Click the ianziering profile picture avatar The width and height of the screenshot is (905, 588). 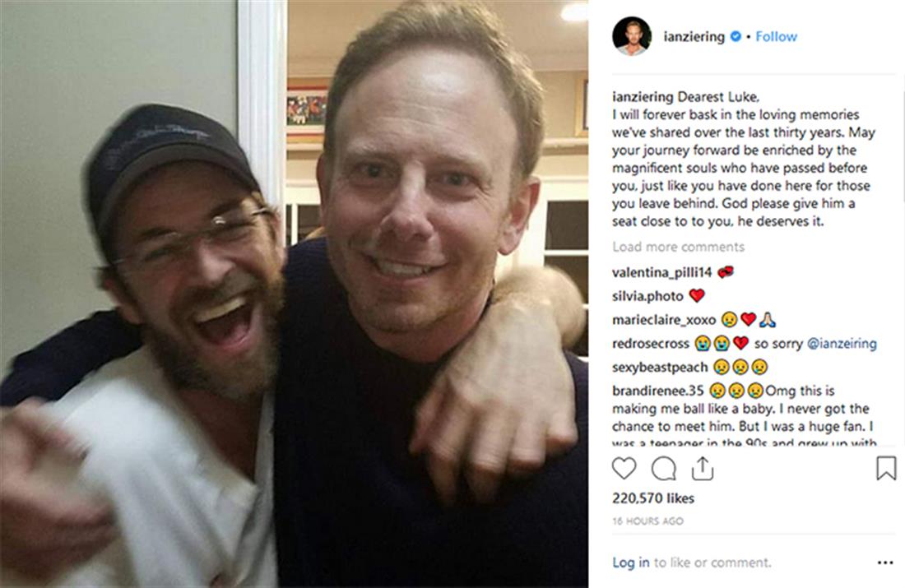click(632, 36)
